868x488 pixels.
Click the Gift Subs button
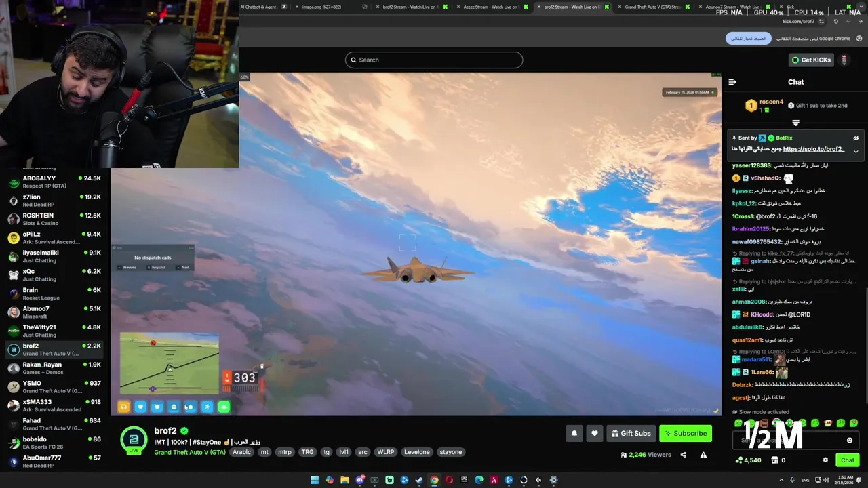pyautogui.click(x=631, y=434)
